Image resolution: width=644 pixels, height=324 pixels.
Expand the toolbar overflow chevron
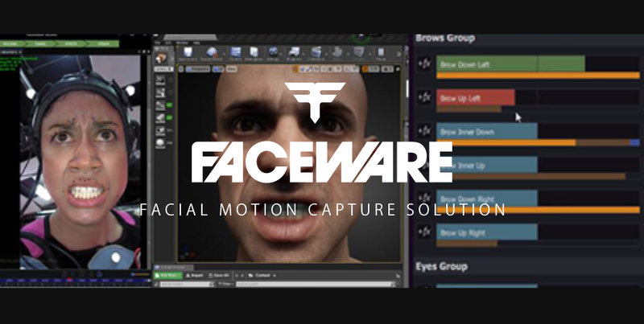tap(398, 54)
